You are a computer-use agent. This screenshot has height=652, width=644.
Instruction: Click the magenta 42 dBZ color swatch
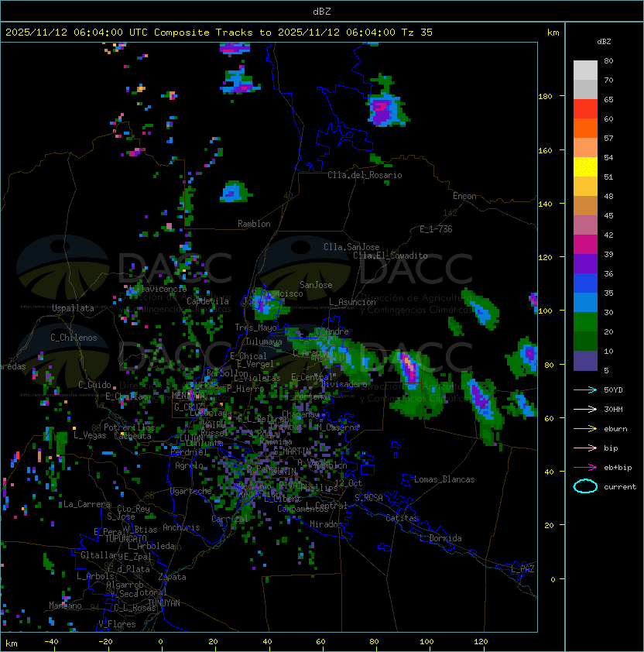click(585, 245)
